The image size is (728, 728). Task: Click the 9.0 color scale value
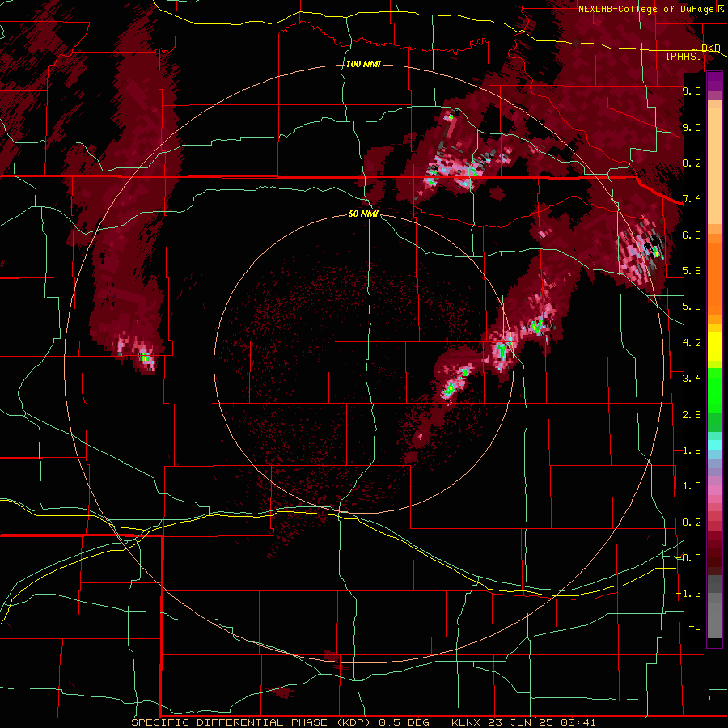pyautogui.click(x=692, y=127)
